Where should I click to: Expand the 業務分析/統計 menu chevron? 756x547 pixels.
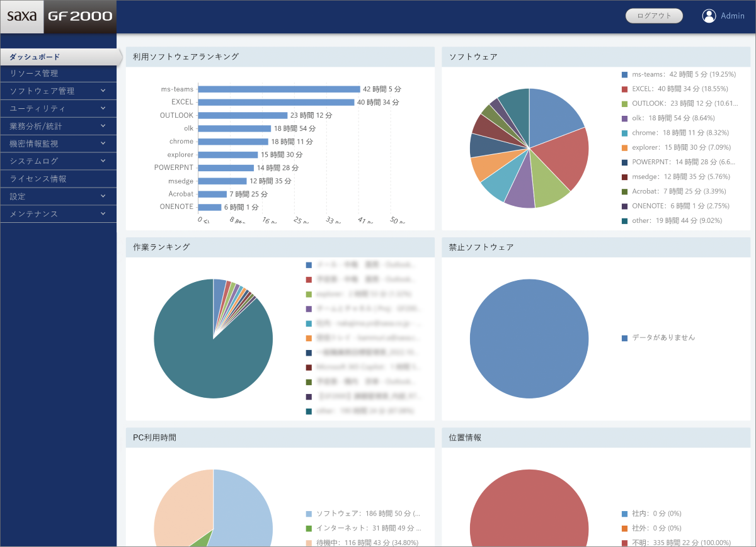click(x=103, y=126)
